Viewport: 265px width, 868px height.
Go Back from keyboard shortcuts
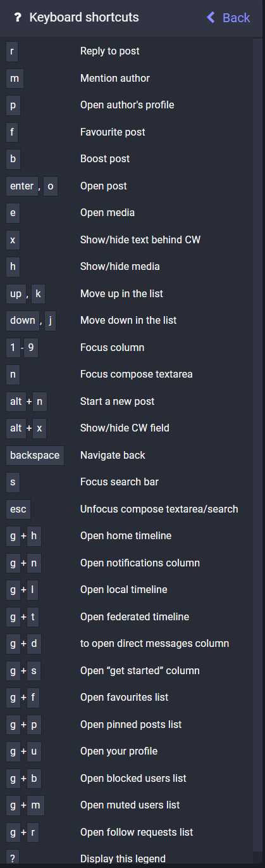point(228,17)
